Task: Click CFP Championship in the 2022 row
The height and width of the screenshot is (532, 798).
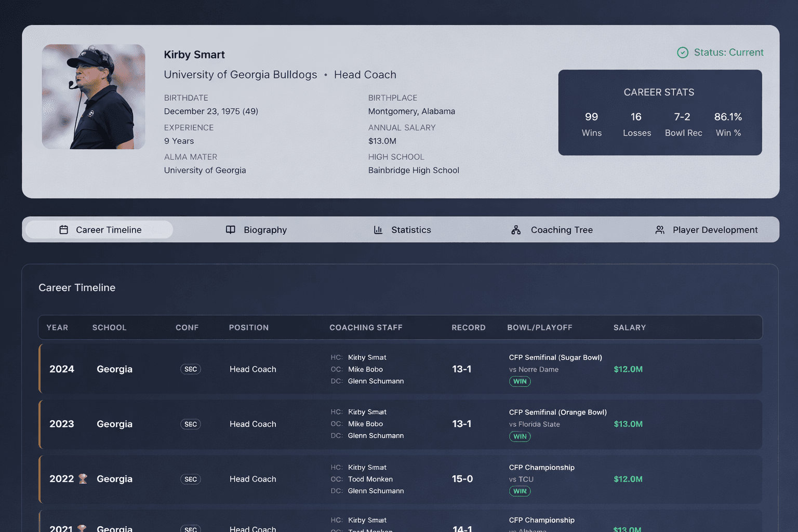Action: [x=542, y=468]
